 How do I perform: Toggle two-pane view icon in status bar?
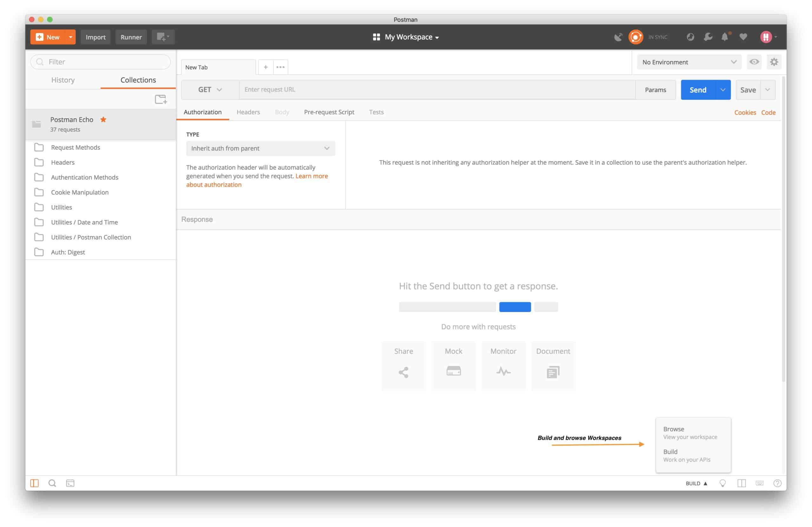tap(741, 483)
